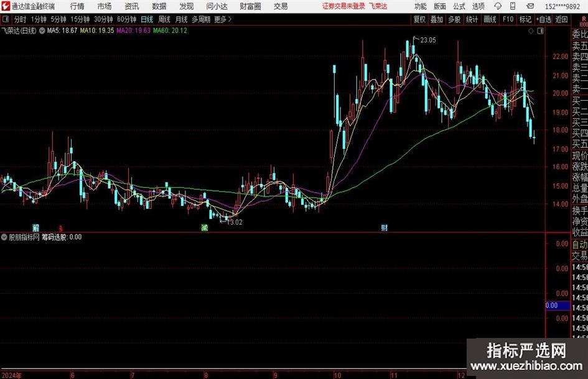Click the 标记 mark button

click(x=525, y=19)
